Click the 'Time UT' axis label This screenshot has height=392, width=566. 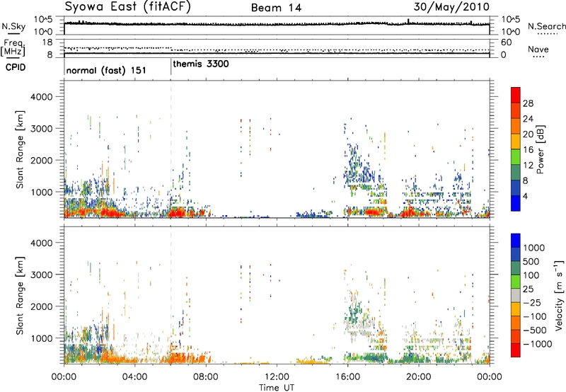[277, 388]
